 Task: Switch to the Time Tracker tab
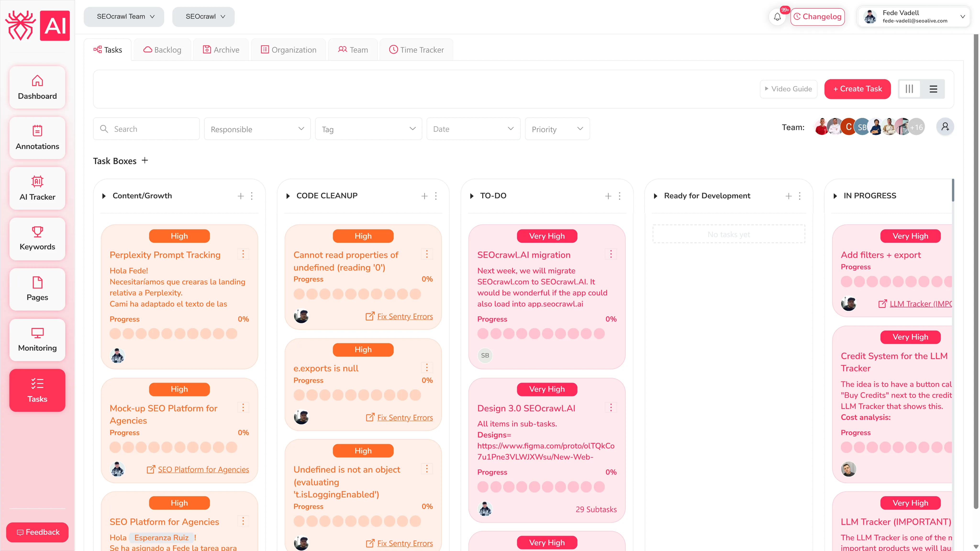click(416, 50)
